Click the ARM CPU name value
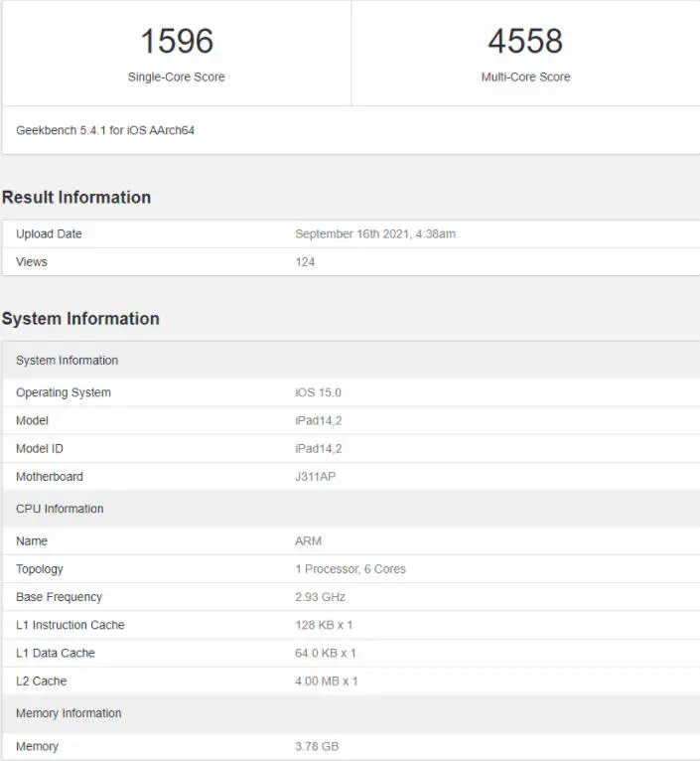This screenshot has height=761, width=700. [x=308, y=540]
